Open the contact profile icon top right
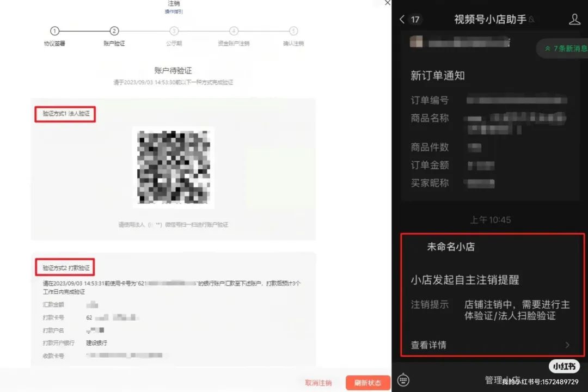The height and width of the screenshot is (392, 588). (575, 19)
